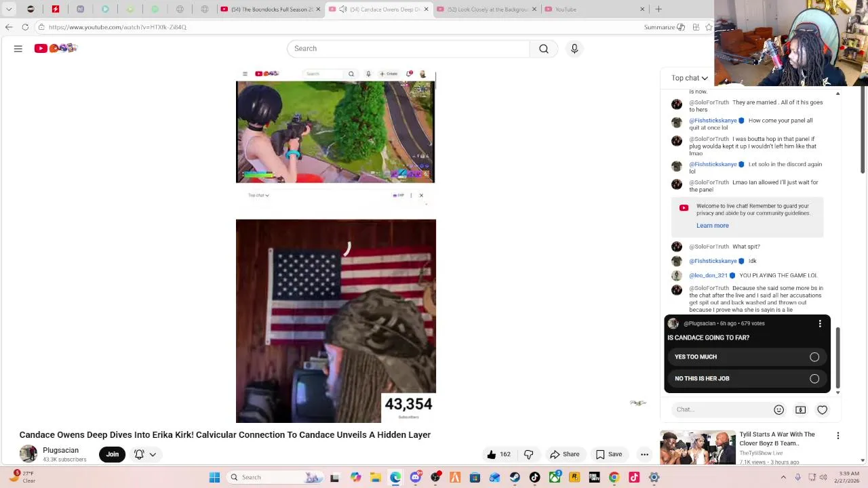
Task: Open emoji picker in chat
Action: [x=778, y=409]
